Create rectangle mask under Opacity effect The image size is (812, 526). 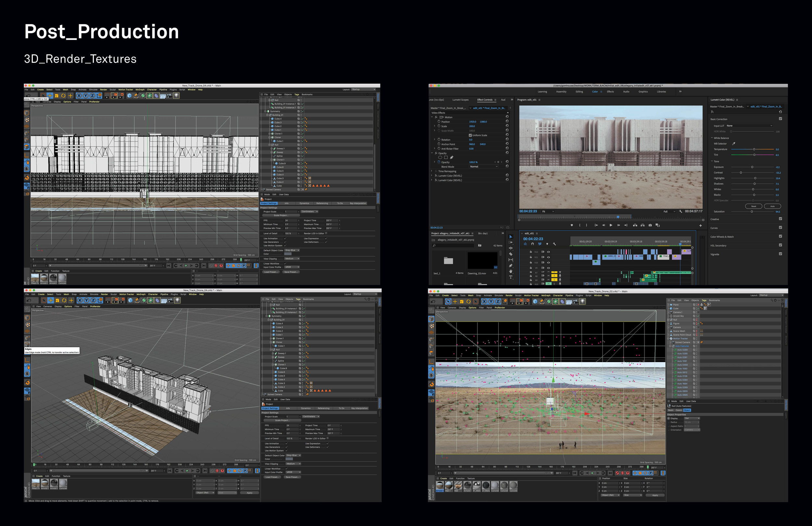446,157
